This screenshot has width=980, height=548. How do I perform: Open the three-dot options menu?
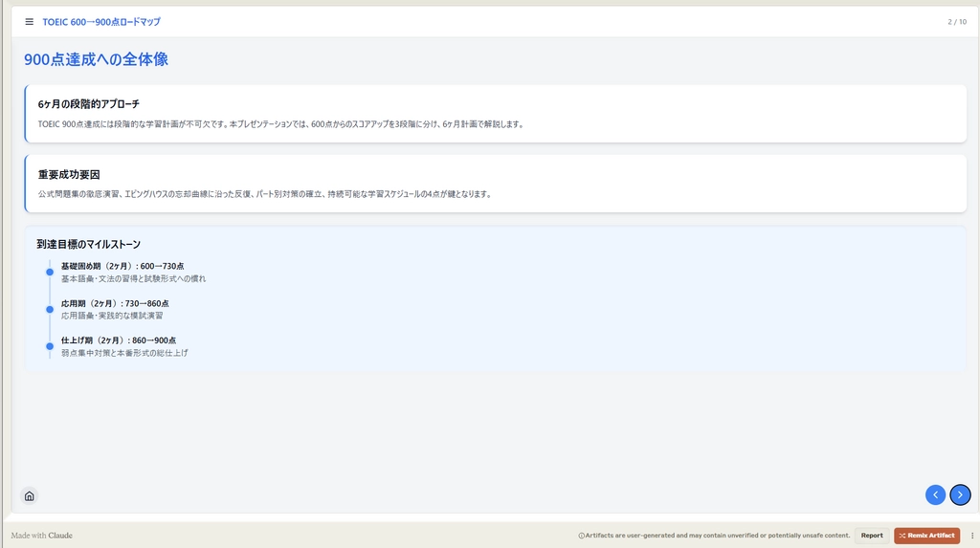[972, 536]
